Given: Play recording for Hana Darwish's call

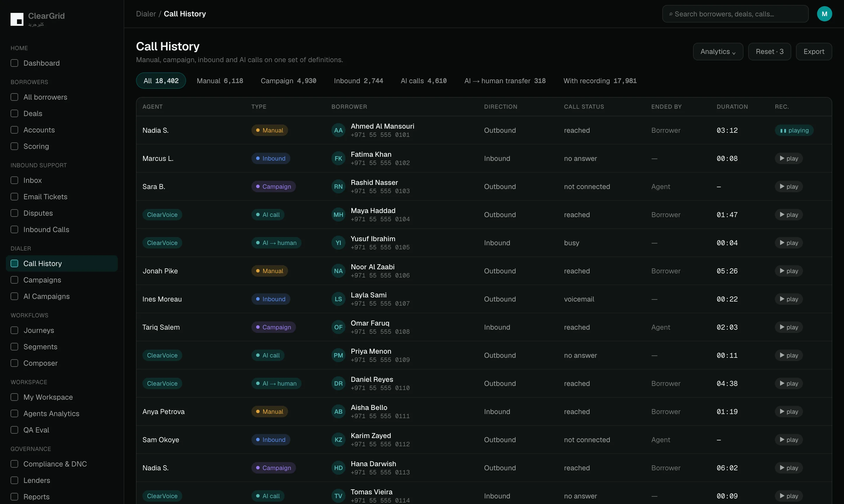Looking at the screenshot, I should tap(789, 468).
